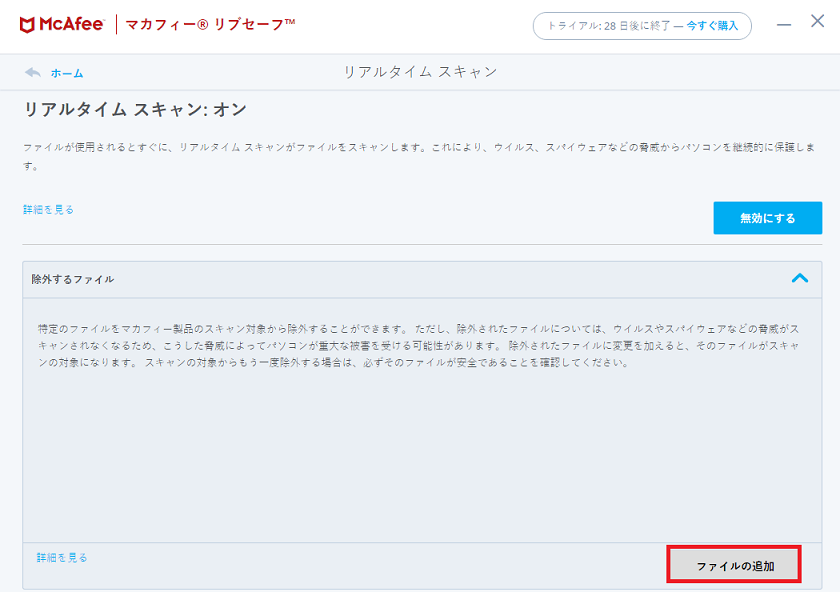Click the real-time scan description paragraph
This screenshot has width=840, height=592.
coord(419,156)
